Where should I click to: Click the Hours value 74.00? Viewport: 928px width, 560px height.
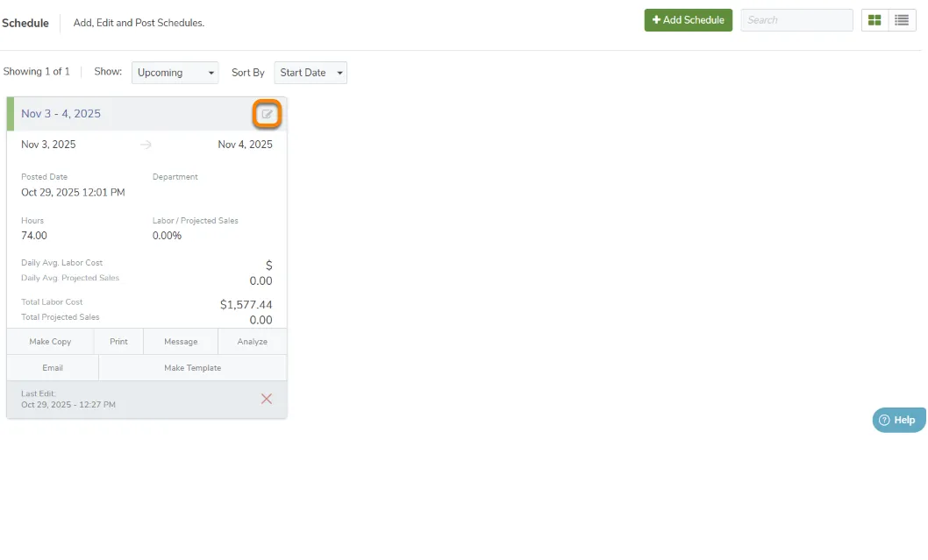(34, 236)
